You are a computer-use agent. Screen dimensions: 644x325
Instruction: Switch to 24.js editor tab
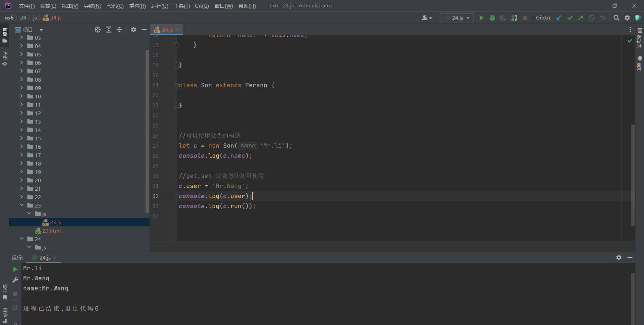(x=167, y=30)
